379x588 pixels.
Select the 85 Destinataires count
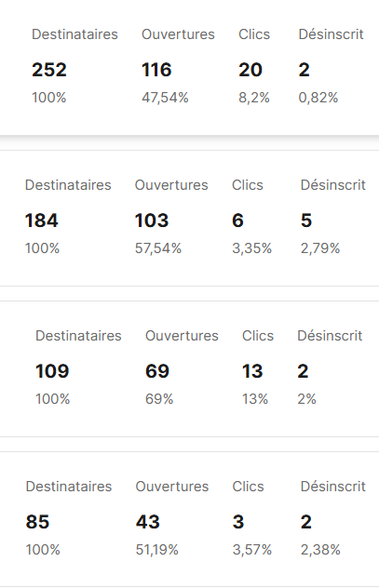(x=37, y=522)
